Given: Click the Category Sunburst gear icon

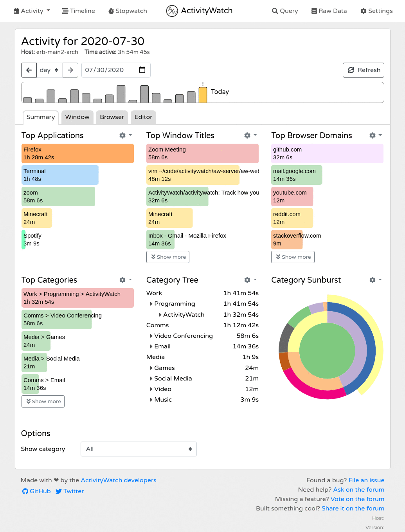Looking at the screenshot, I should [373, 280].
